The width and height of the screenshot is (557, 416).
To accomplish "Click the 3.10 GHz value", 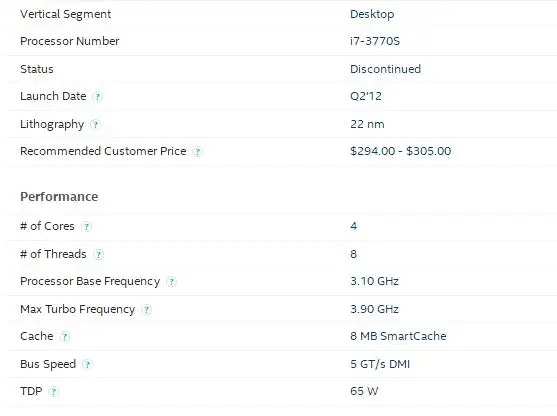I will (374, 281).
